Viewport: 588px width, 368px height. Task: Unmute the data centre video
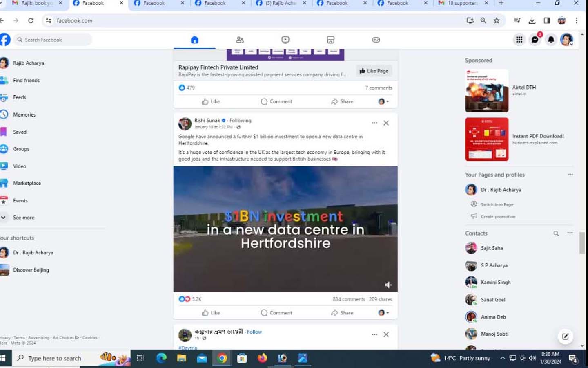(388, 285)
